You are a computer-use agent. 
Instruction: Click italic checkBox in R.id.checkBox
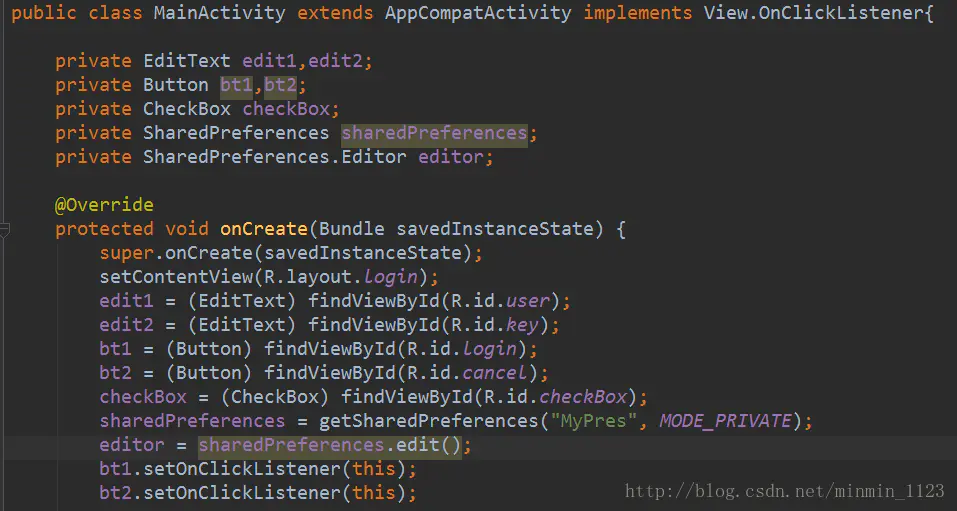[583, 397]
